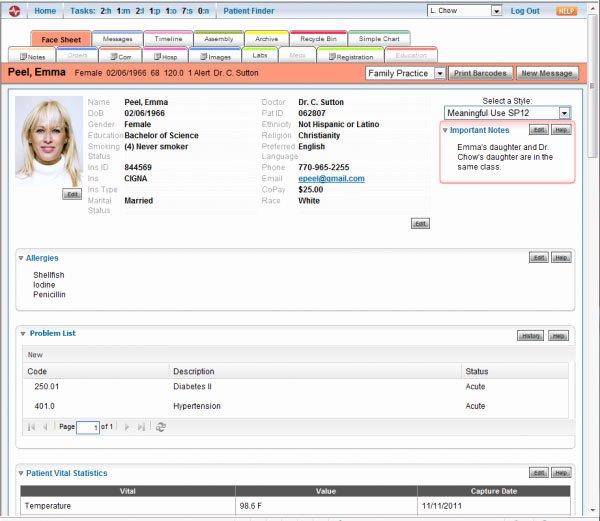Switch to the Archive tab
Screen dimensions: 600x521
point(267,39)
